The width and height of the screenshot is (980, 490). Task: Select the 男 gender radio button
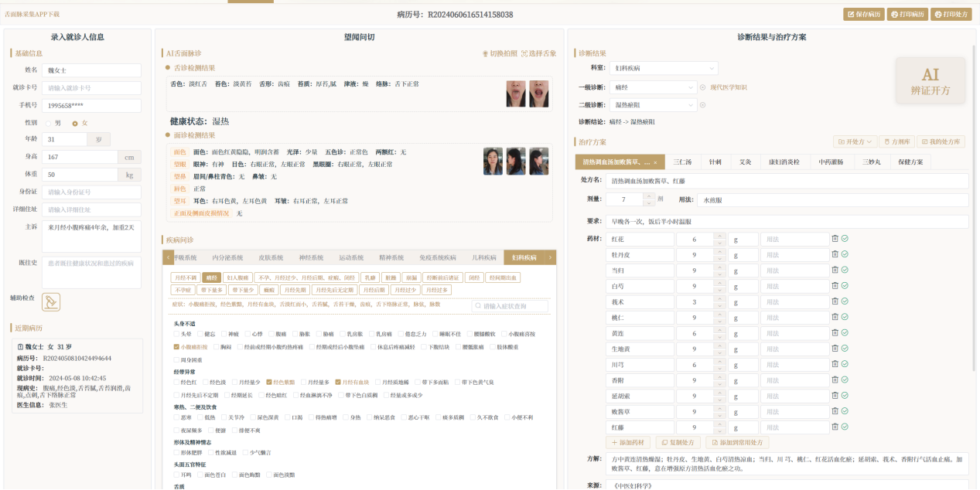point(48,123)
